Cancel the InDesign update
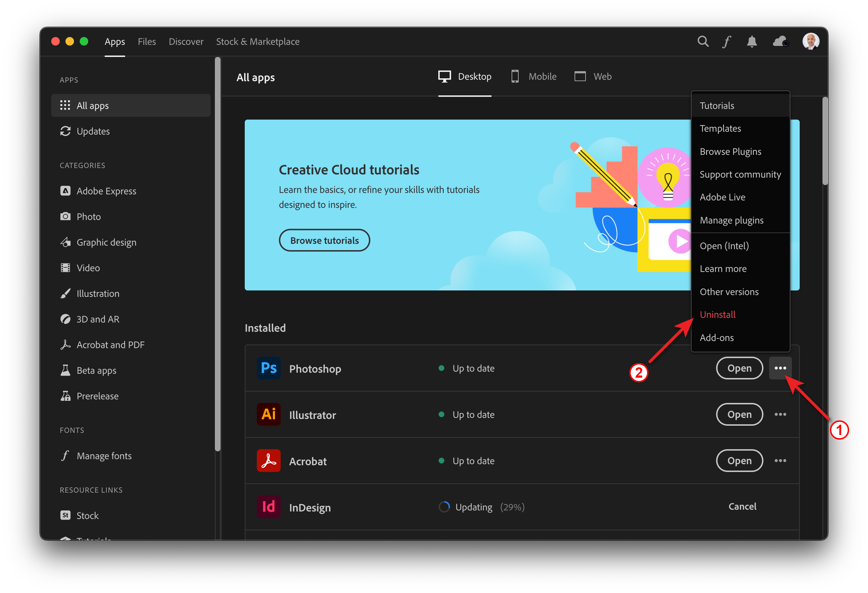The width and height of the screenshot is (868, 593). (742, 507)
